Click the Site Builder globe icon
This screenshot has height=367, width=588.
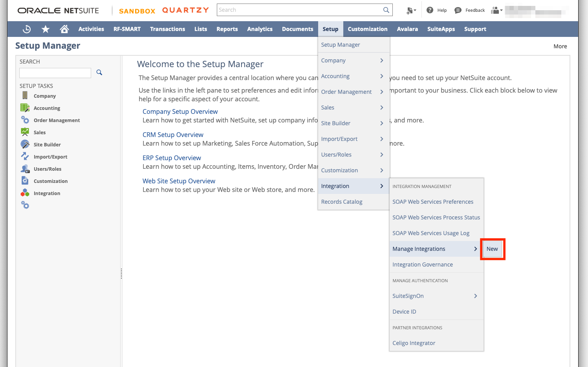25,144
